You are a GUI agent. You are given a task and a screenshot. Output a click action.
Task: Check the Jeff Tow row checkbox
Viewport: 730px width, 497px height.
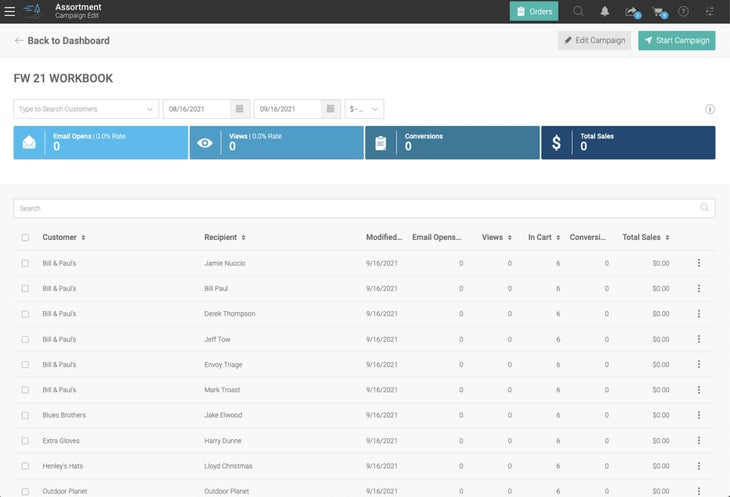coord(25,339)
